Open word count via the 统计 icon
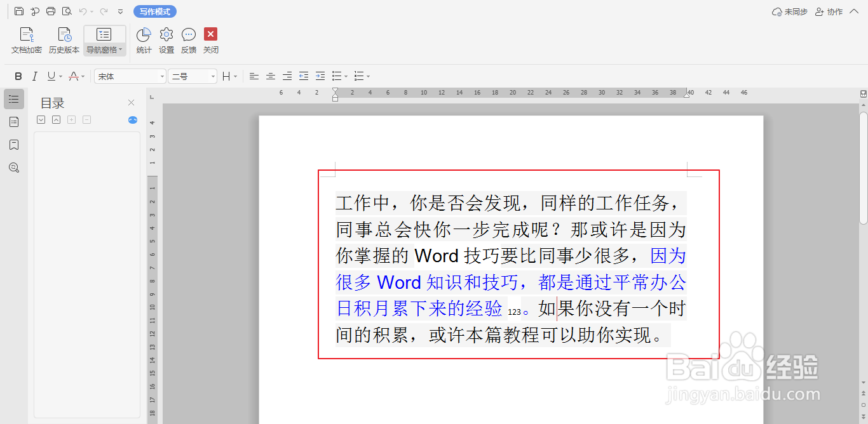 pos(144,39)
